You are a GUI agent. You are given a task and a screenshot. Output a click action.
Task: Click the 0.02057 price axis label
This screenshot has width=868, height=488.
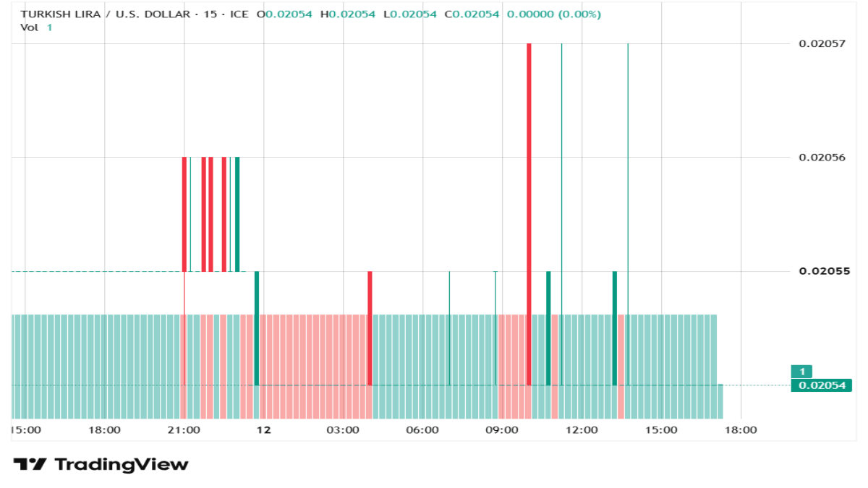click(822, 43)
